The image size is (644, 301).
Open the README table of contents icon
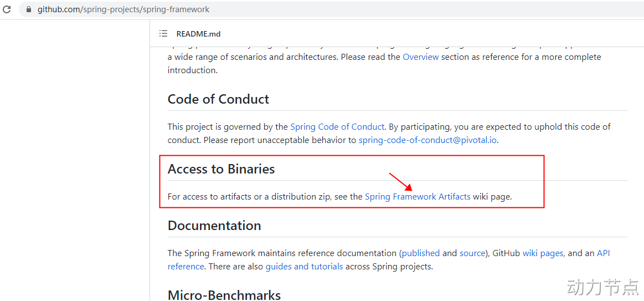tap(163, 34)
